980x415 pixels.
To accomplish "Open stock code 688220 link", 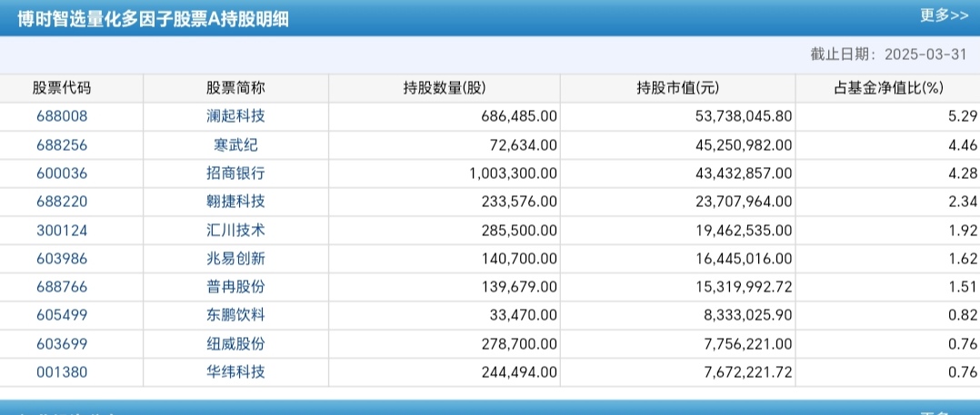I will pos(62,202).
